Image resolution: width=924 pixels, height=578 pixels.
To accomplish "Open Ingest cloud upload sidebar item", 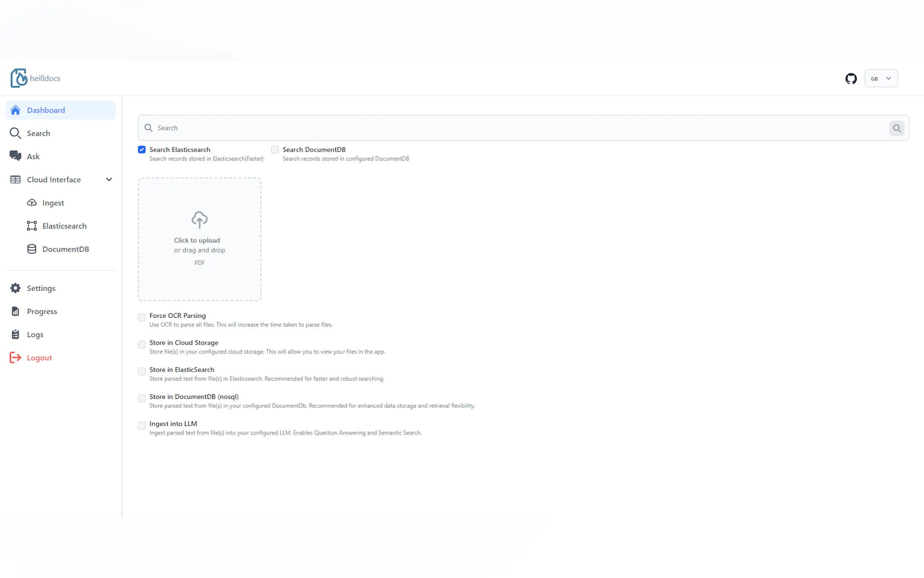I will coord(53,203).
